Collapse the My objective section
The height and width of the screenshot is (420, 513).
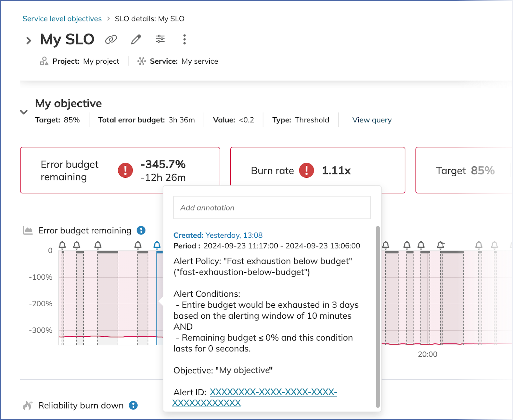tap(24, 112)
